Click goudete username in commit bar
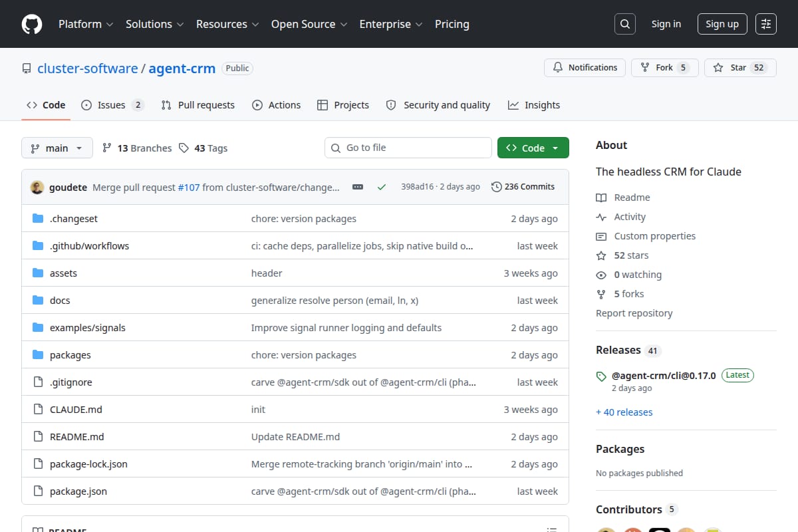Image resolution: width=798 pixels, height=532 pixels. [68, 188]
